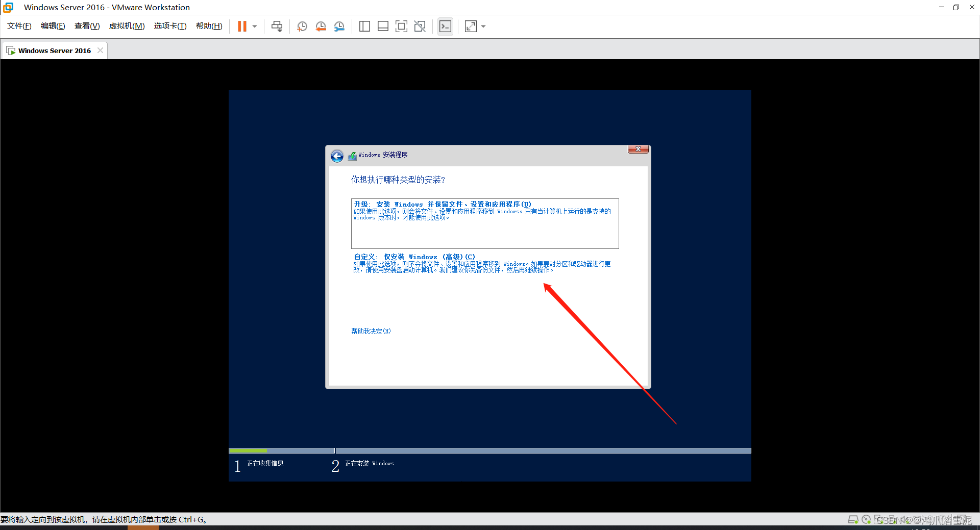Open the console view icon

pos(445,26)
